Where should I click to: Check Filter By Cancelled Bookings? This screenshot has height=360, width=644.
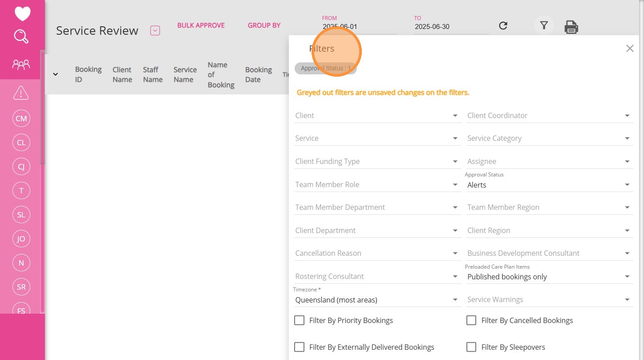(471, 320)
